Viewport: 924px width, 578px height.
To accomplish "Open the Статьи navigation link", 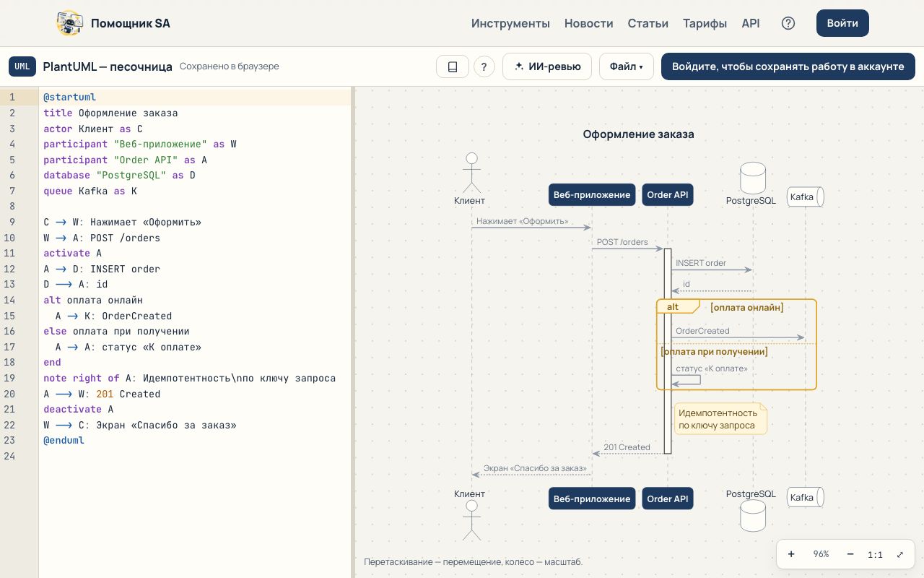I will (x=648, y=23).
